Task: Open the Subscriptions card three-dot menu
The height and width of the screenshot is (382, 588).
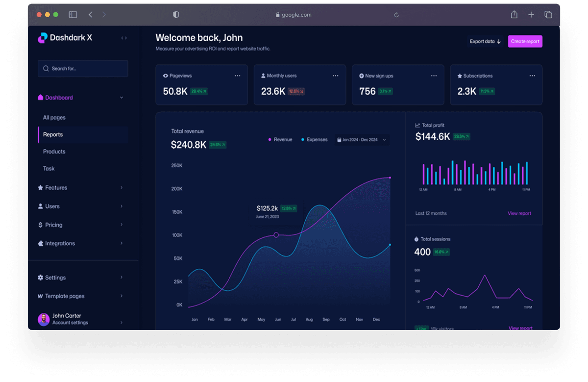Action: pyautogui.click(x=532, y=76)
